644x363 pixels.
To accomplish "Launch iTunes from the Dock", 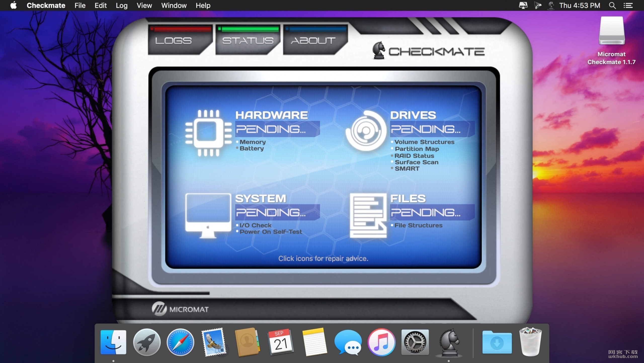I will click(x=381, y=342).
